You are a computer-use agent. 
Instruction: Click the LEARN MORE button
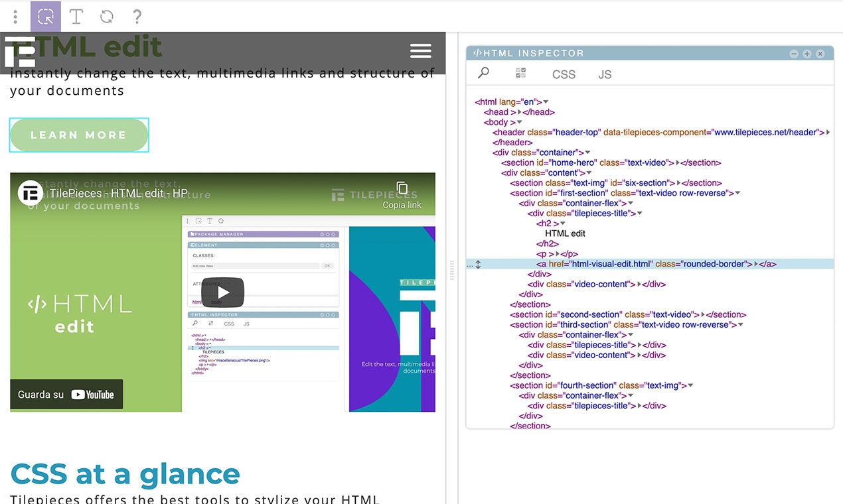coord(78,135)
